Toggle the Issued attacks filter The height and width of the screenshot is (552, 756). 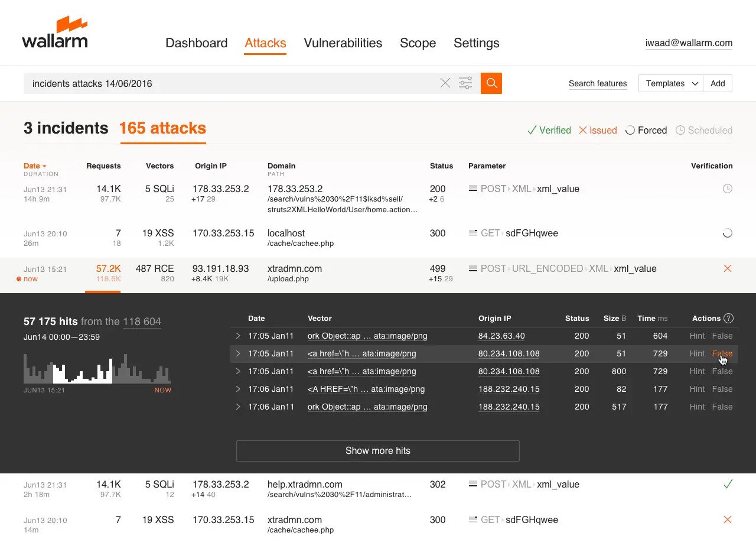[x=597, y=130]
